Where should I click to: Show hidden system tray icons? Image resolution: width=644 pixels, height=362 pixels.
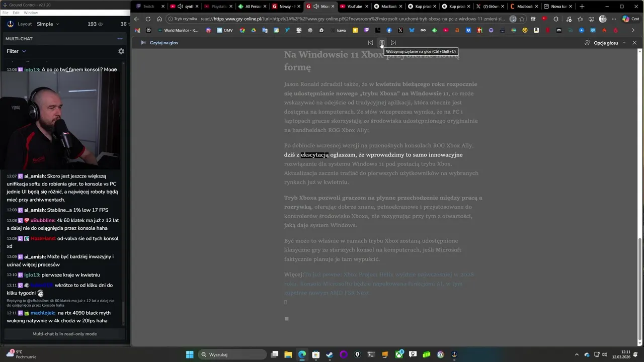pyautogui.click(x=578, y=354)
